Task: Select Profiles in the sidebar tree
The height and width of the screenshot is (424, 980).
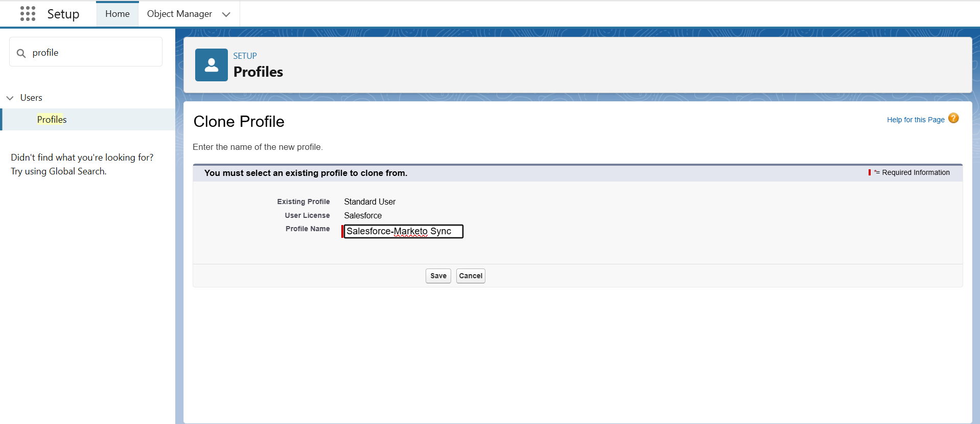Action: (52, 119)
